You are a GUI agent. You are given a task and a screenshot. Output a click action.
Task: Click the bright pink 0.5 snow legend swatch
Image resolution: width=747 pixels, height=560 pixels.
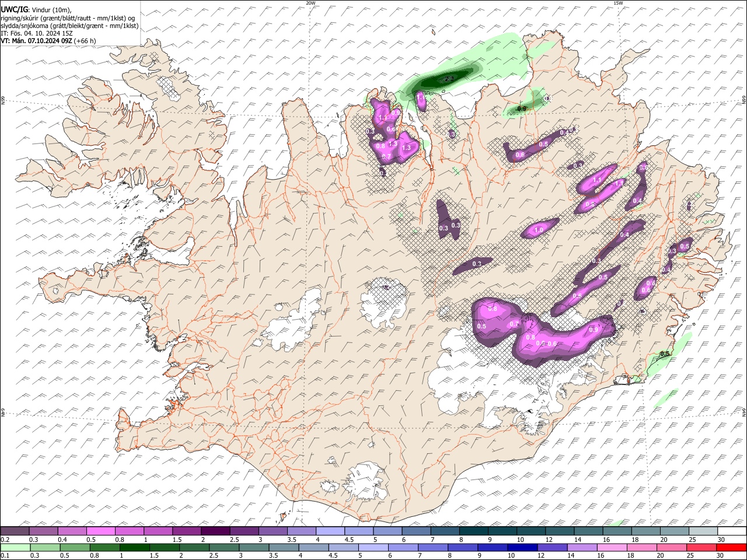coord(101,531)
